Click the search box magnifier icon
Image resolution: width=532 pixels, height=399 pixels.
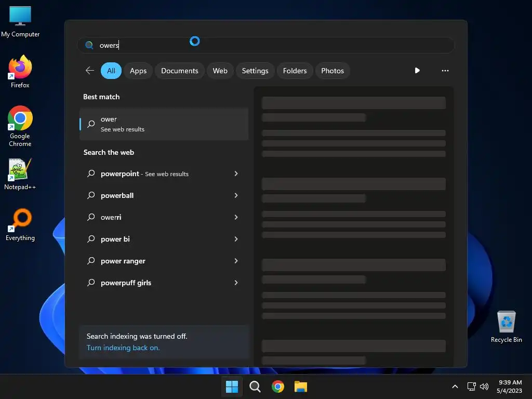(x=89, y=45)
